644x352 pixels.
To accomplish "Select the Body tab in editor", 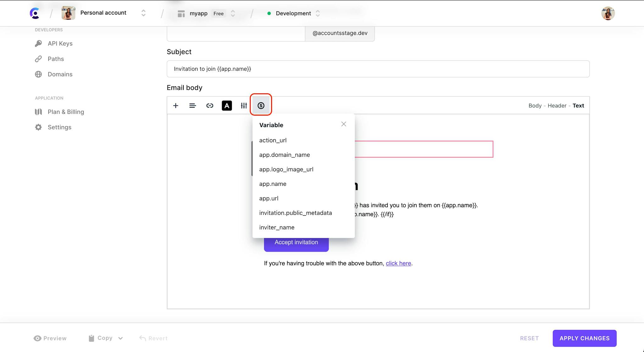I will coord(535,105).
